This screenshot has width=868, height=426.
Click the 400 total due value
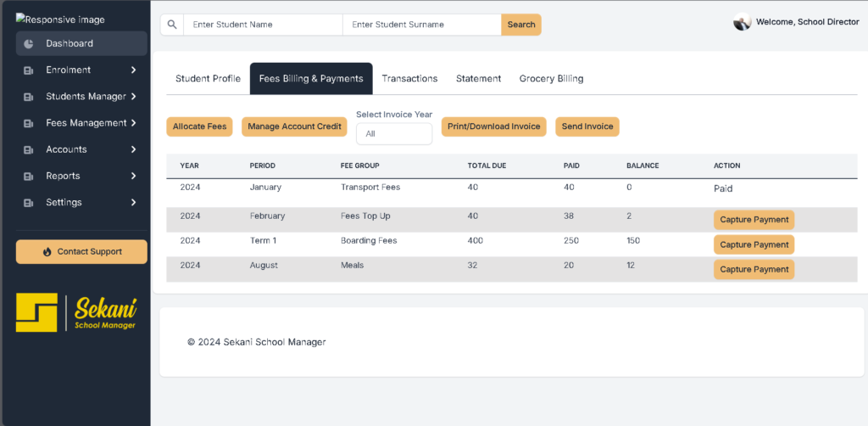click(x=475, y=240)
